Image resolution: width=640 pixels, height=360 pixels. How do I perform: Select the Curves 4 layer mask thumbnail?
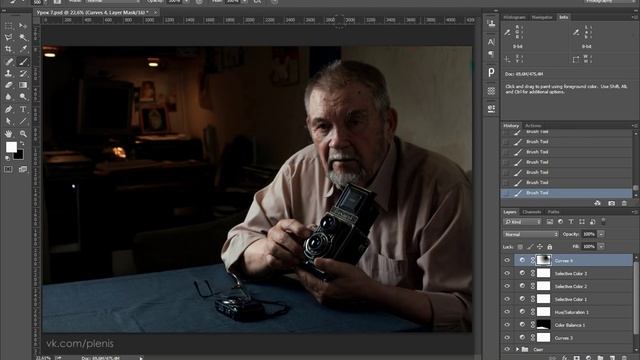click(543, 260)
